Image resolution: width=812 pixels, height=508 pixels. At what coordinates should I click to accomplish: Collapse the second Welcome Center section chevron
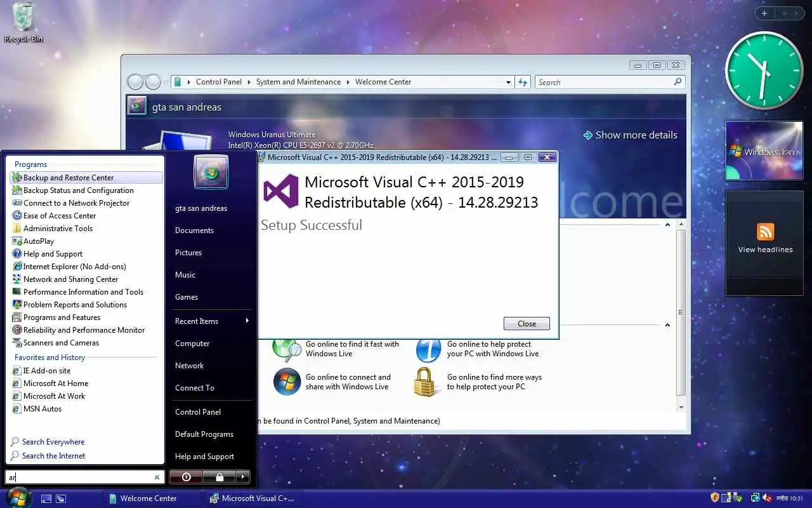(x=667, y=325)
